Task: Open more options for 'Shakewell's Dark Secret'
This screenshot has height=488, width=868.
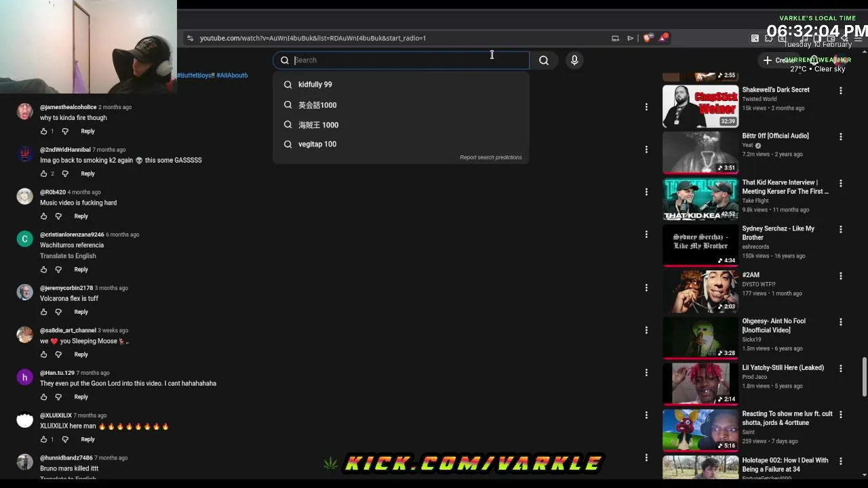Action: pyautogui.click(x=841, y=90)
